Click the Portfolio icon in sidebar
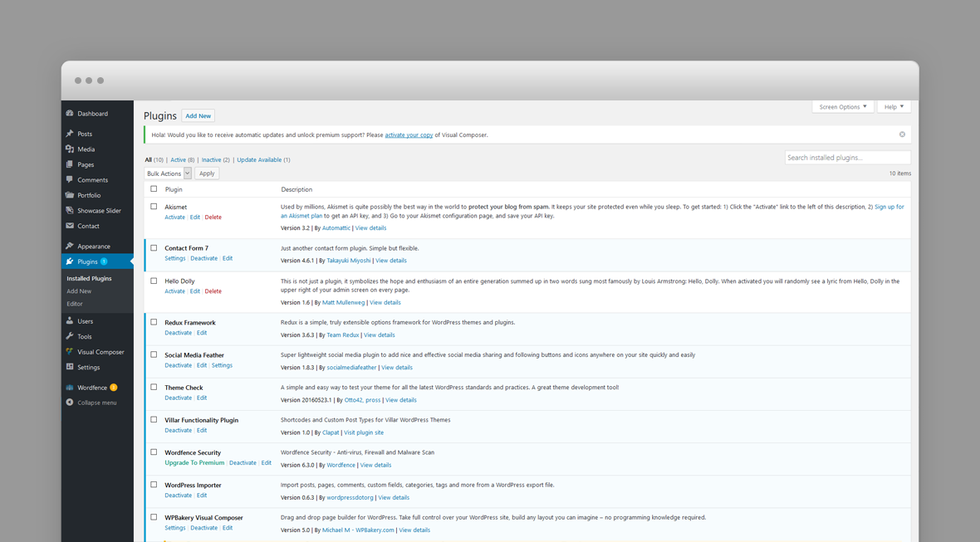The image size is (980, 542). [70, 195]
